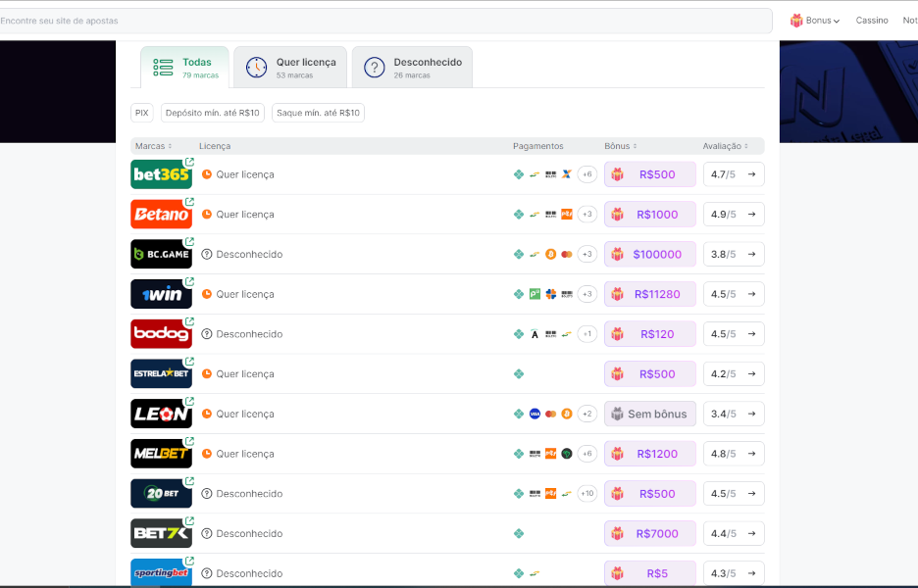
Task: Click the Betano logo
Action: tap(161, 215)
